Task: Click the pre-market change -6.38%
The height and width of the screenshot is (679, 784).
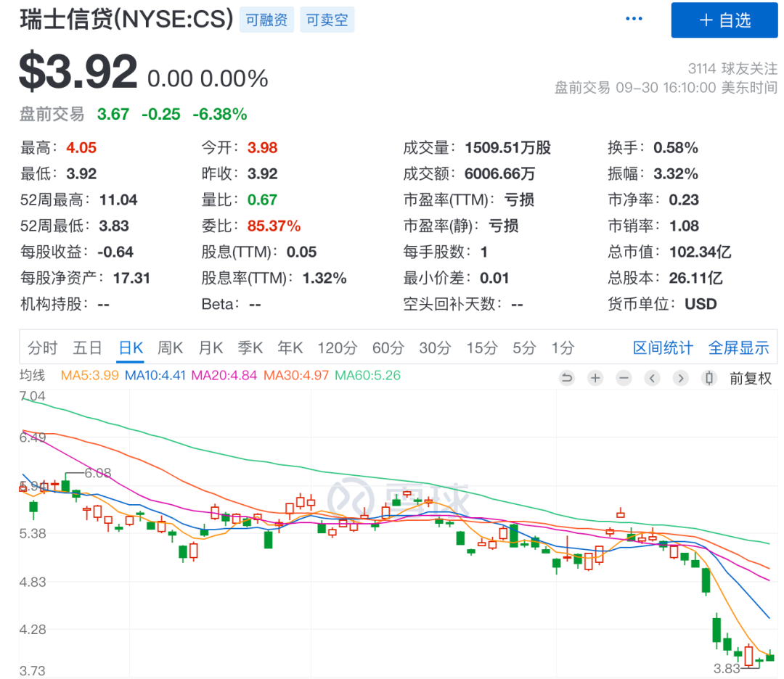Action: click(220, 114)
